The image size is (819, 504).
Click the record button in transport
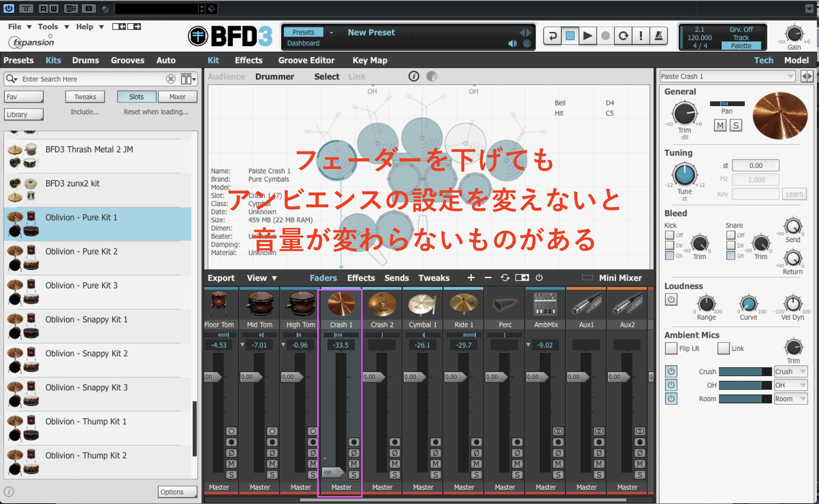[605, 36]
